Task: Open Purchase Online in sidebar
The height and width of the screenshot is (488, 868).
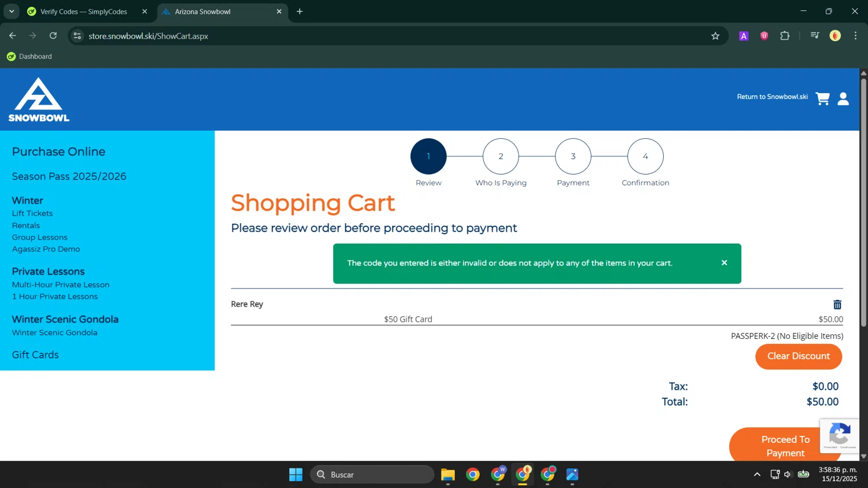Action: point(58,151)
